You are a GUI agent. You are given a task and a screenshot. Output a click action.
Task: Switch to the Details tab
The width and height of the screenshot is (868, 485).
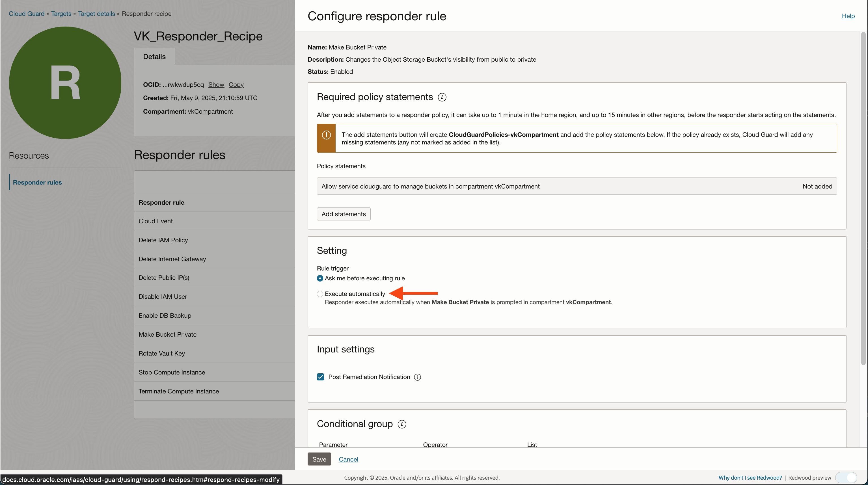click(x=154, y=57)
